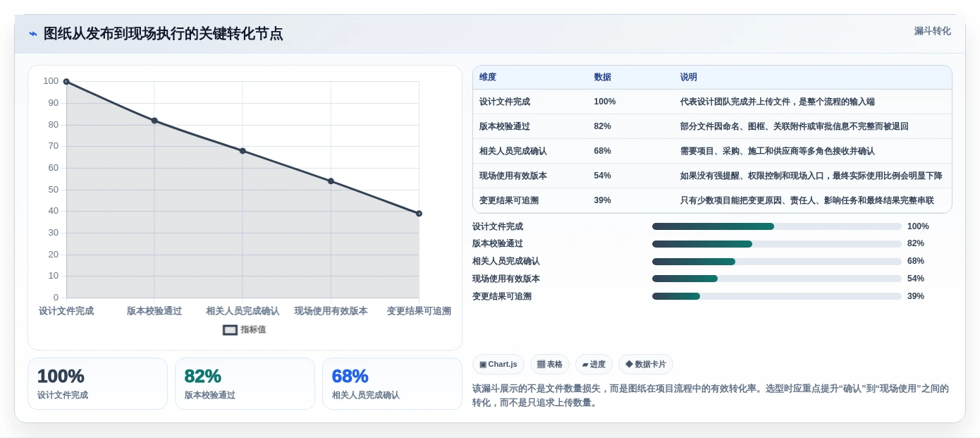Click the chart data point for 现场使用有效版本
This screenshot has width=980, height=438.
coord(331,181)
